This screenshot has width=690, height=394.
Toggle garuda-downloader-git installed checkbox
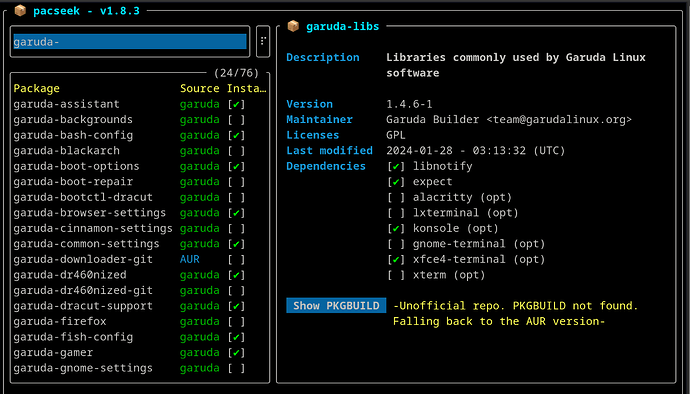[x=236, y=259]
